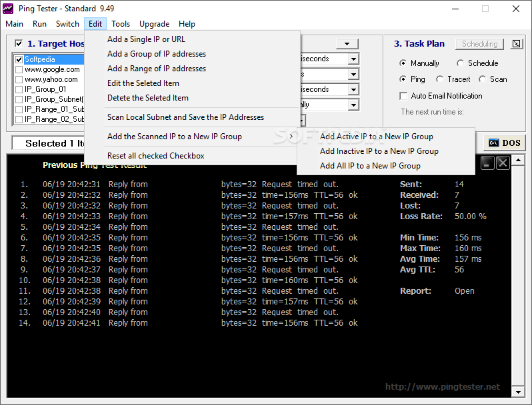Select the Schedule radio button
532x405 pixels.
tap(460, 63)
